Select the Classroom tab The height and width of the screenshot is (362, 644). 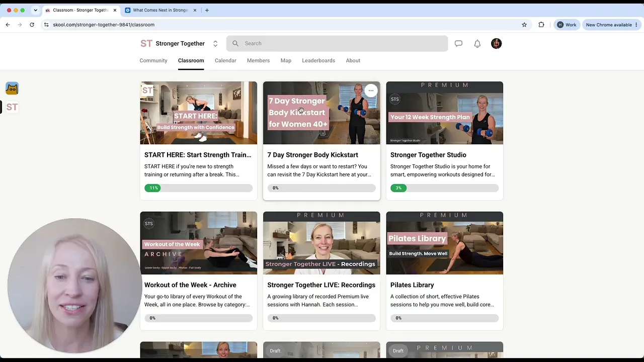pyautogui.click(x=191, y=60)
